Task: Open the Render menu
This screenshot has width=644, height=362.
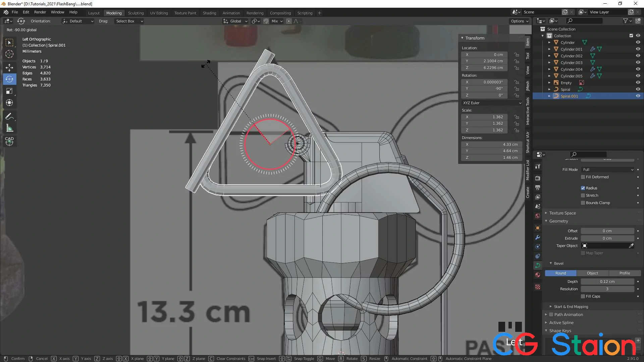Action: [40, 12]
